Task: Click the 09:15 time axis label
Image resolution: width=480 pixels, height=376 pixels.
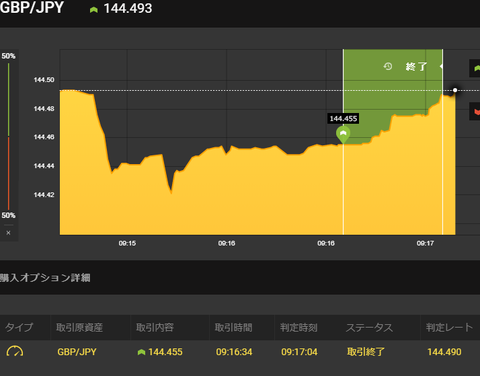Action: tap(127, 243)
